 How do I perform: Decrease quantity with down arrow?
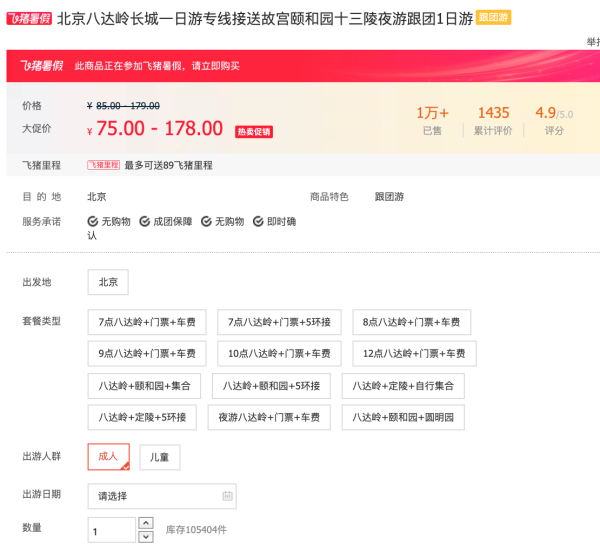146,537
